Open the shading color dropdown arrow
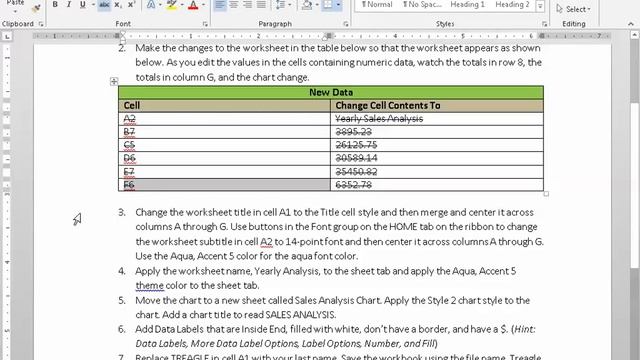 (x=317, y=4)
